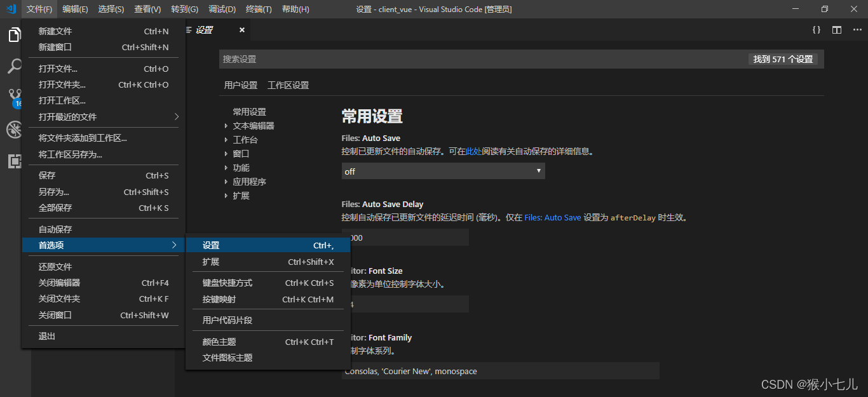Select 打开文件夹... menu entry

(x=104, y=84)
